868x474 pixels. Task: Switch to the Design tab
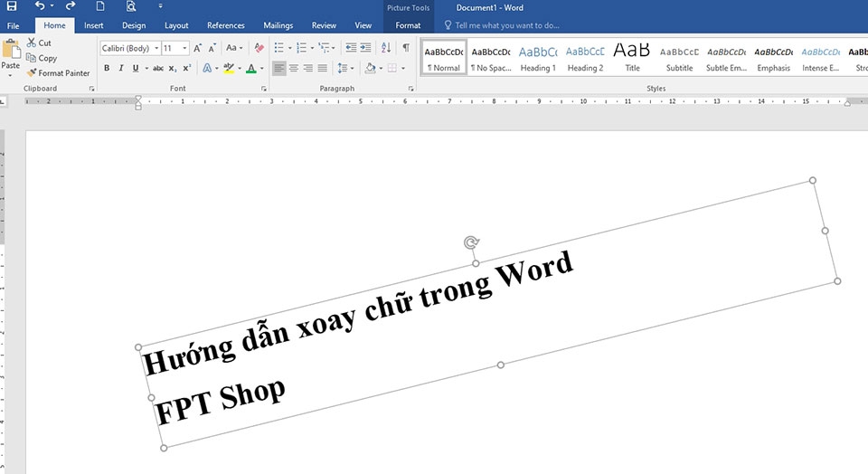tap(134, 25)
